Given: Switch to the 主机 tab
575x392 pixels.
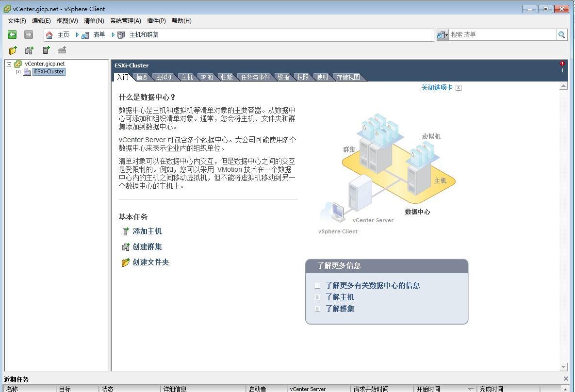Looking at the screenshot, I should [187, 77].
